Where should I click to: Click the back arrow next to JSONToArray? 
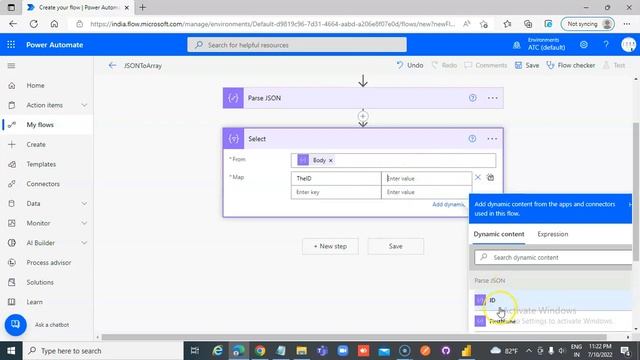pyautogui.click(x=112, y=65)
